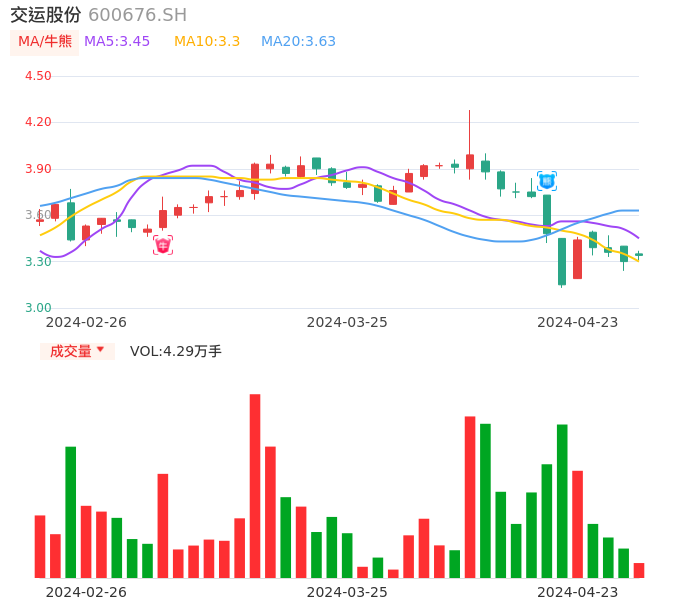
Task: Click the 3.00 price axis label
Action: (37, 308)
